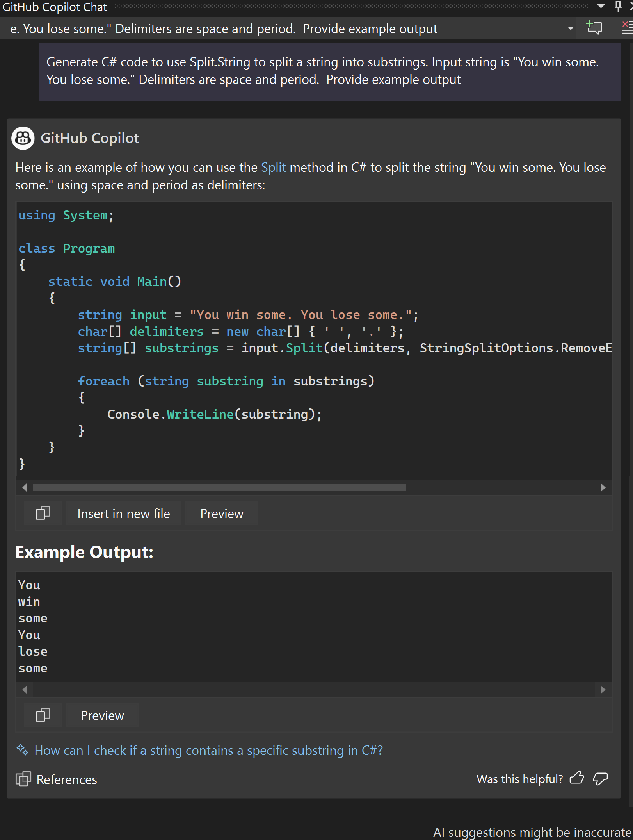Insert the code in a new file
This screenshot has width=633, height=840.
(123, 514)
